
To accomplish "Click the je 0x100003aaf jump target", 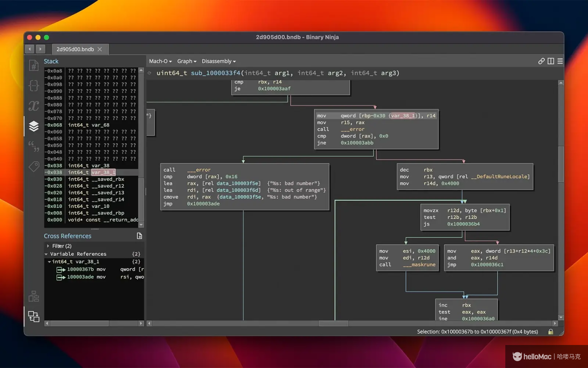I will tap(274, 89).
